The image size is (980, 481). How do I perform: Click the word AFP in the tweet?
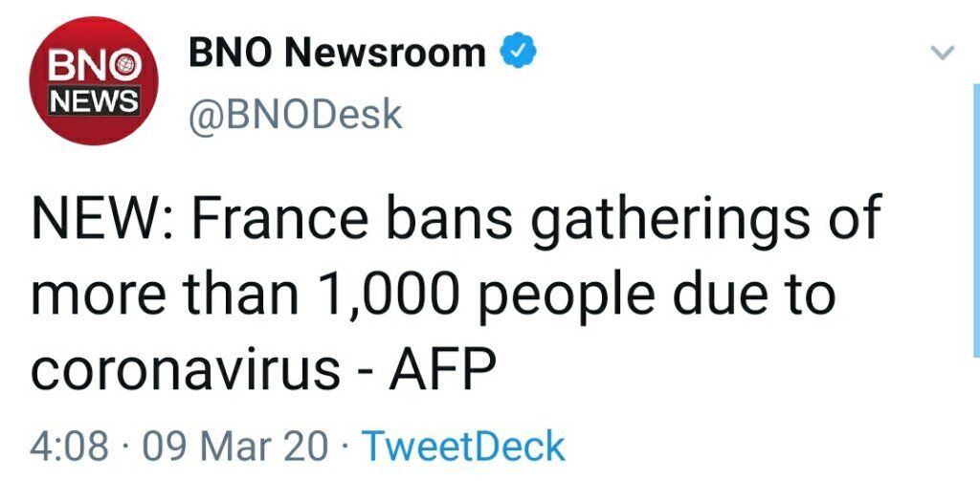point(442,369)
